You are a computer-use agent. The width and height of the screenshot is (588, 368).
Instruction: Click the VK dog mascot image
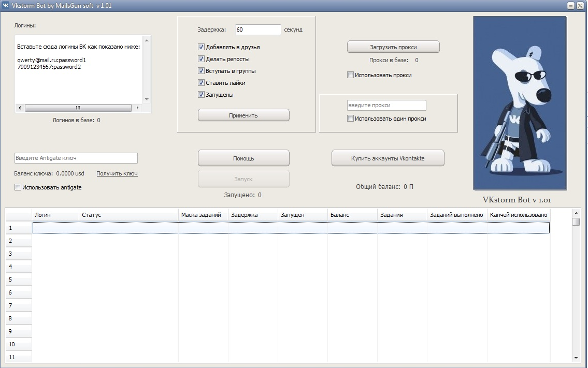(520, 103)
